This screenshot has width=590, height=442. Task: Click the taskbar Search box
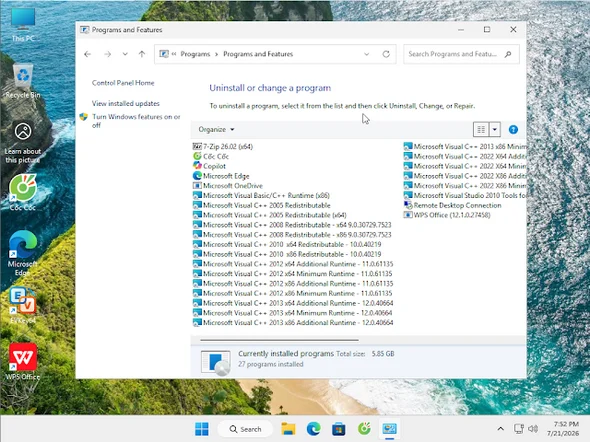[245, 429]
